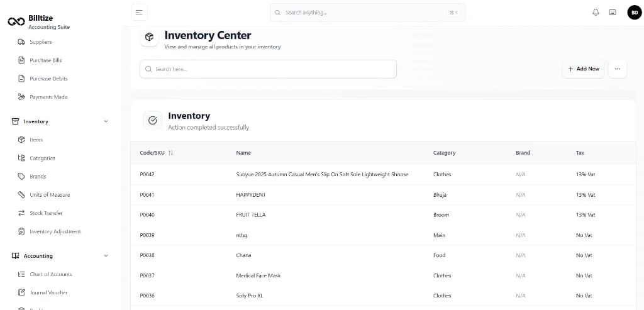Click the Add New button
Image resolution: width=644 pixels, height=310 pixels.
point(583,69)
